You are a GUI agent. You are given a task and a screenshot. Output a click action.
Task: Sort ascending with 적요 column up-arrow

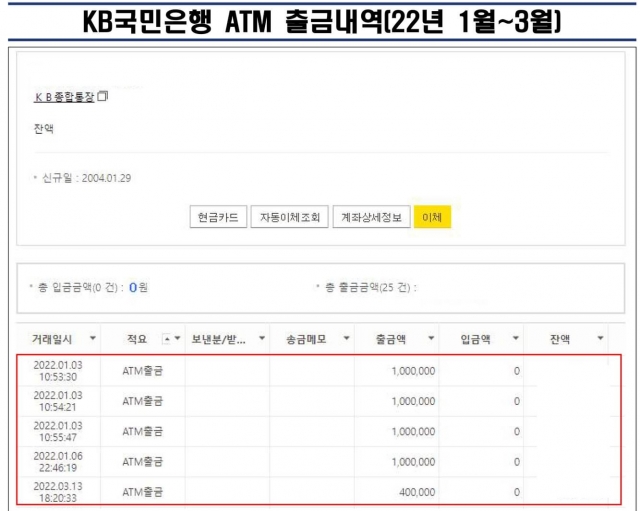167,339
